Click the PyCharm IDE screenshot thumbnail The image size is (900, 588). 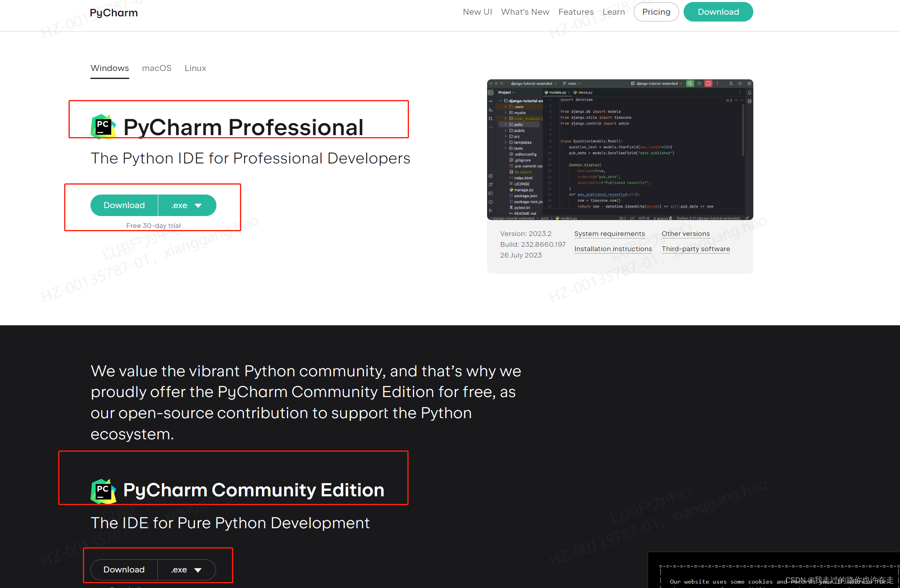pos(620,149)
